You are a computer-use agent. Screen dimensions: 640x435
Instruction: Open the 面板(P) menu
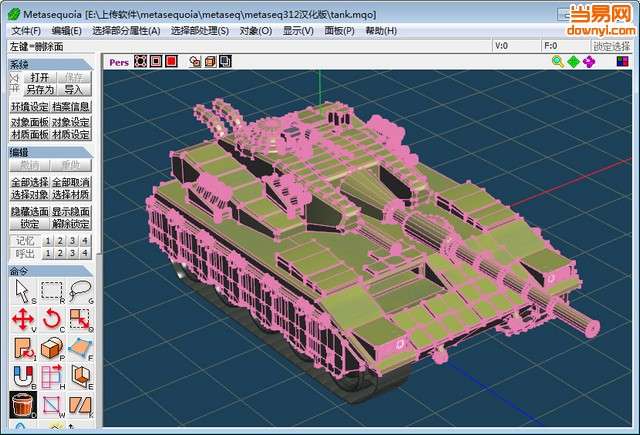[x=339, y=31]
